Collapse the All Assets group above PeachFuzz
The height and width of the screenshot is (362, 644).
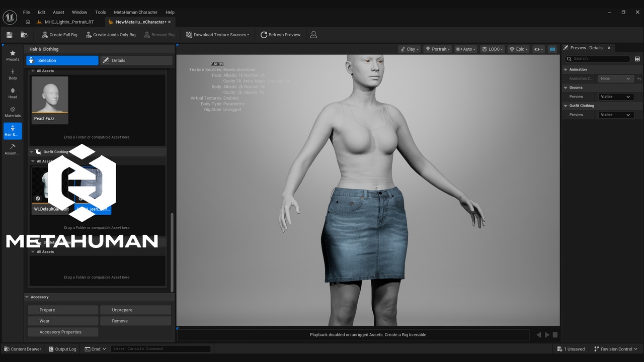pyautogui.click(x=33, y=71)
